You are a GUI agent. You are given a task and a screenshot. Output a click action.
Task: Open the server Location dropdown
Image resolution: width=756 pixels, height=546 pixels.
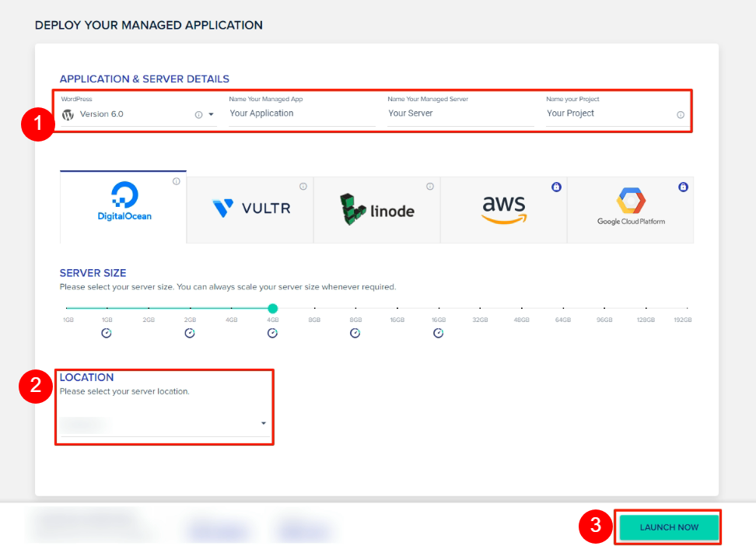(x=165, y=424)
